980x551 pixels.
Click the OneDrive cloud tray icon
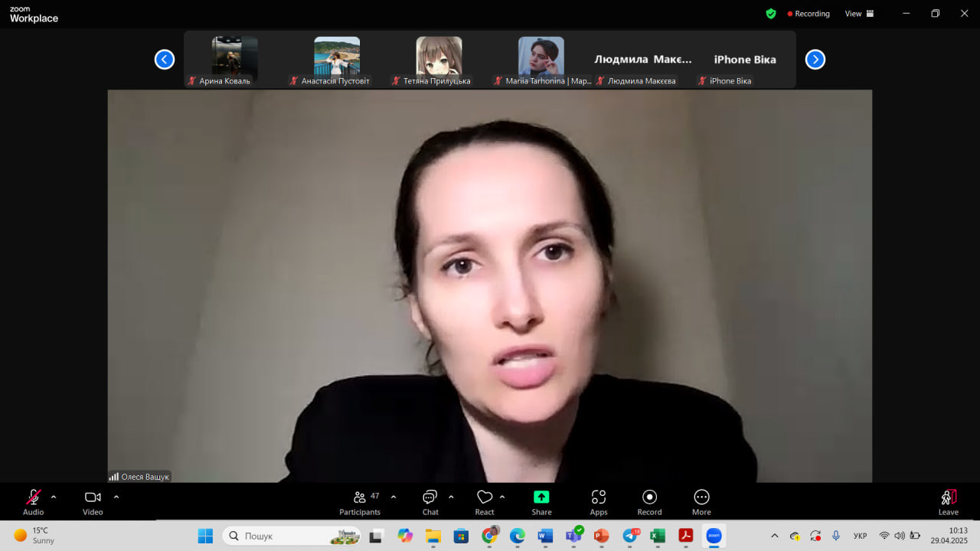coord(795,536)
